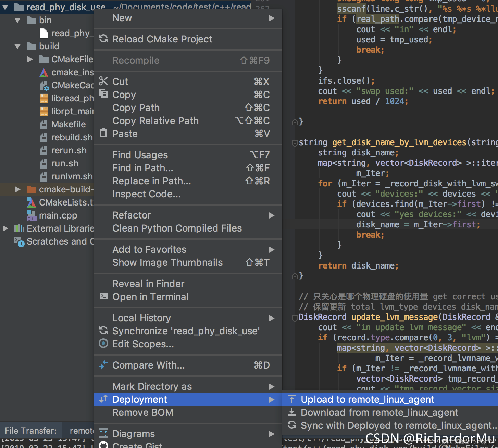This screenshot has height=448, width=498.
Task: Select Remove BOM entry
Action: point(188,412)
